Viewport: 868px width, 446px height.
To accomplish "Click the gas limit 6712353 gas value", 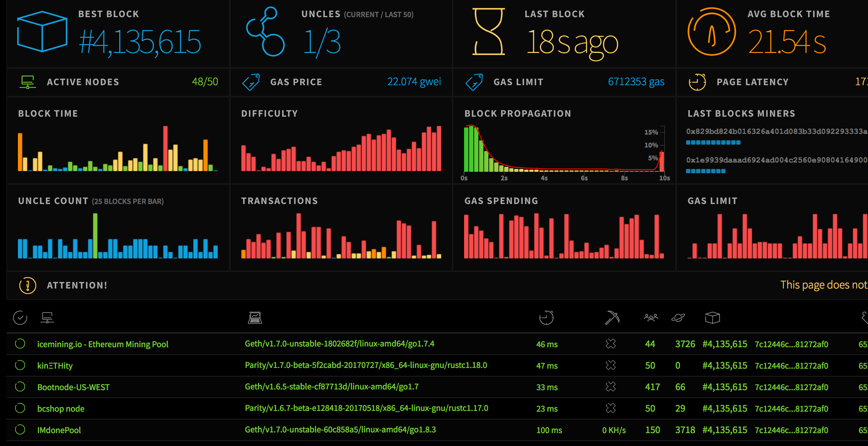I will coord(636,82).
